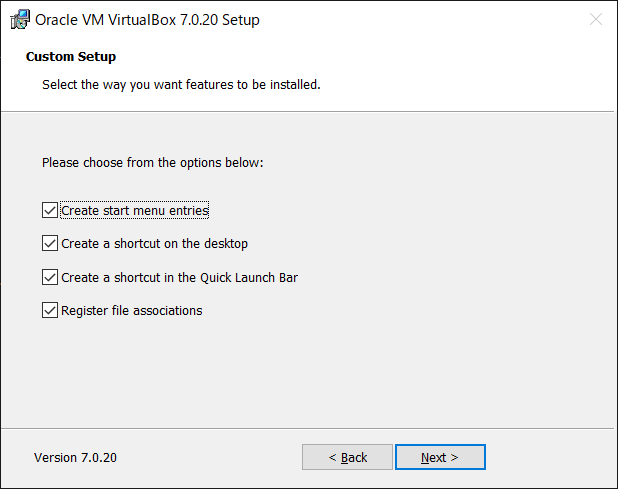This screenshot has height=489, width=618.
Task: Click the 'Custom Setup' heading
Action: 71,57
